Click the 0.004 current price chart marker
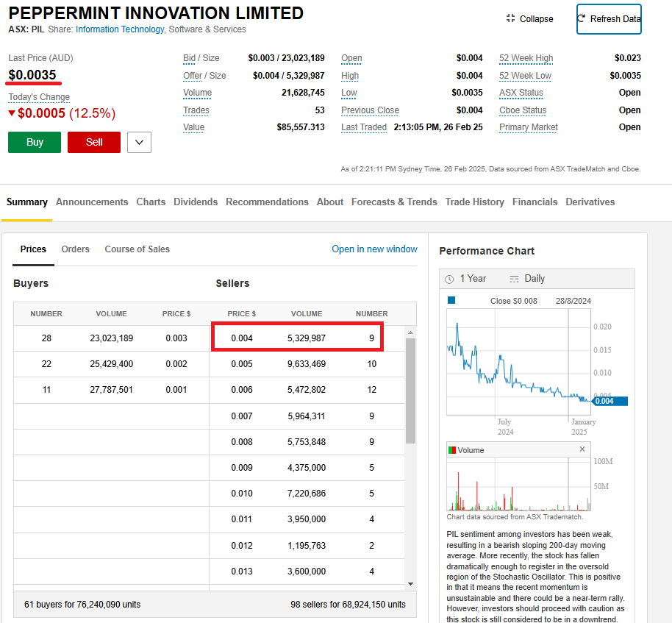672x623 pixels. click(x=610, y=402)
